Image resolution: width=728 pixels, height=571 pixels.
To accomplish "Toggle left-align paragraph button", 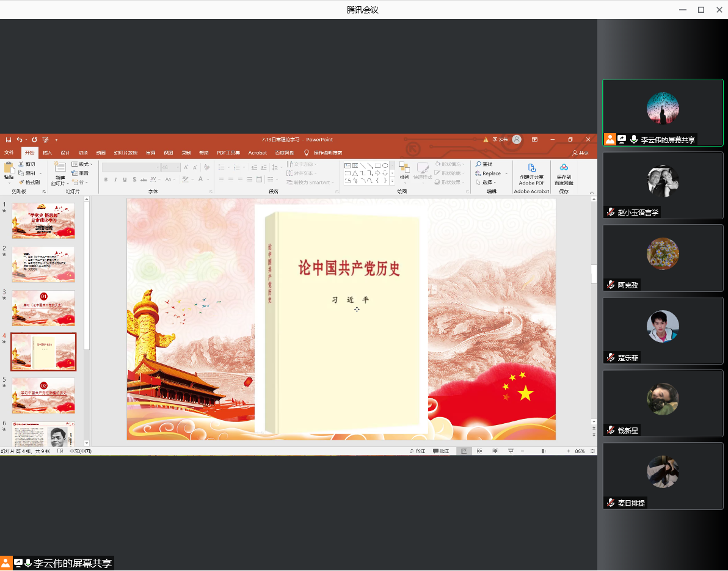I will (222, 179).
